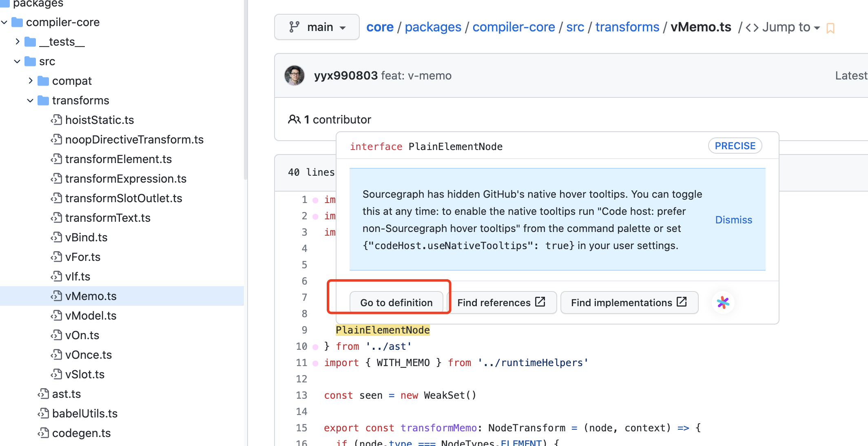Collapse the transforms folder chevron
Screen dimensions: 868x446
tap(30, 100)
